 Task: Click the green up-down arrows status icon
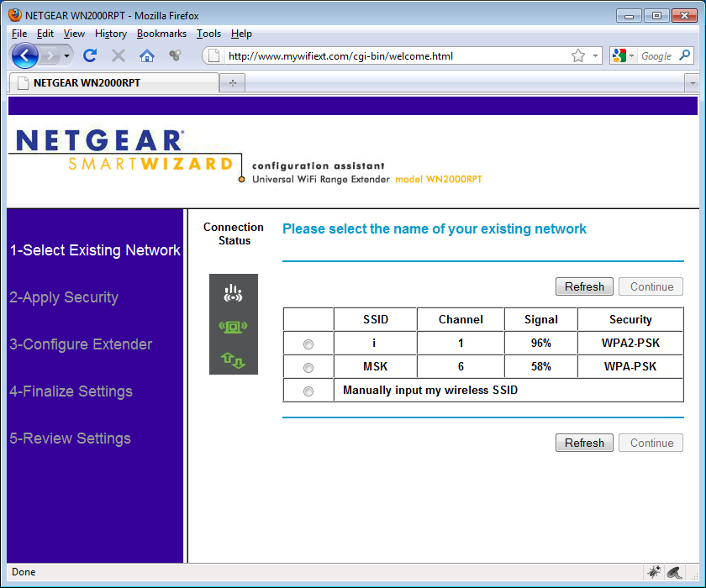tap(234, 360)
